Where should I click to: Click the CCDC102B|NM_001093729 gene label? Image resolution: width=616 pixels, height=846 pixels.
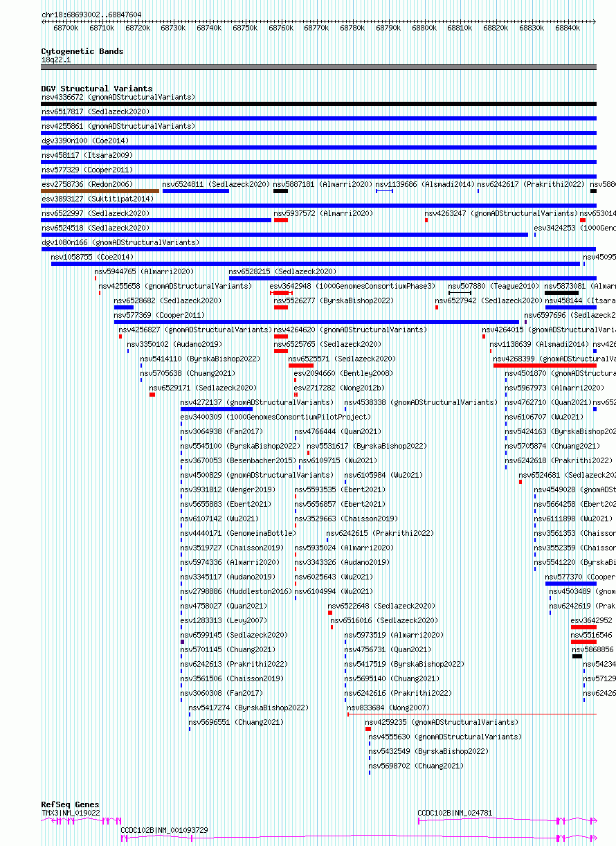pyautogui.click(x=165, y=829)
